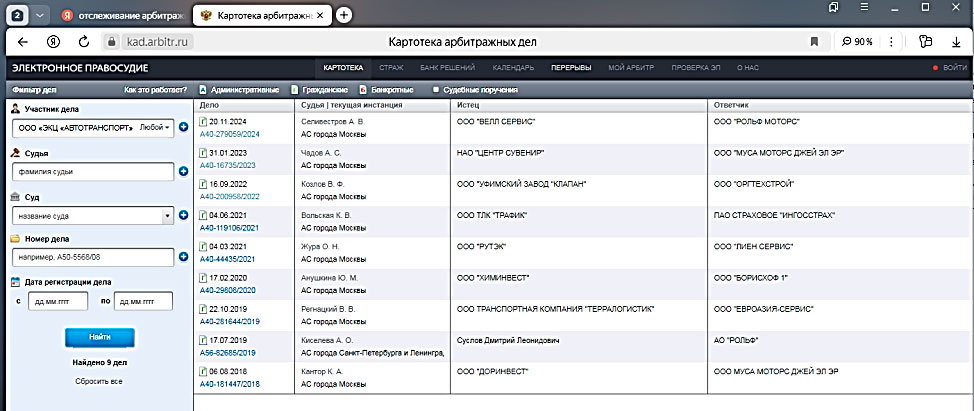Open the Yandex home button
The image size is (974, 411).
53,42
